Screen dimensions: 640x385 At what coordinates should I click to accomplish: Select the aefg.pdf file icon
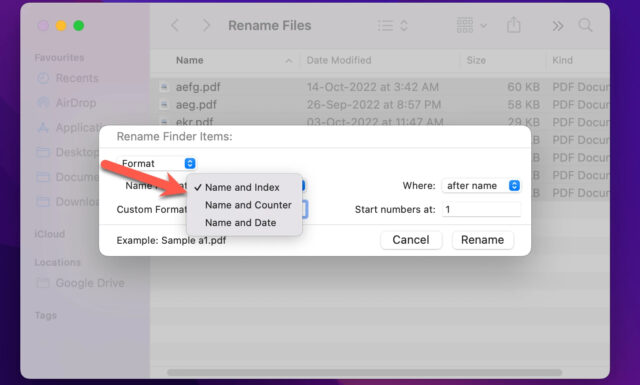(x=164, y=87)
